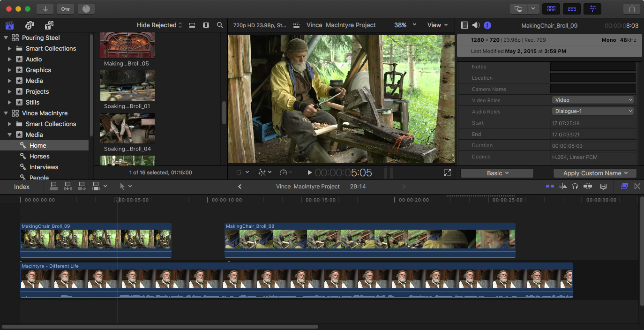Click the search magnifier in browser

tap(220, 25)
